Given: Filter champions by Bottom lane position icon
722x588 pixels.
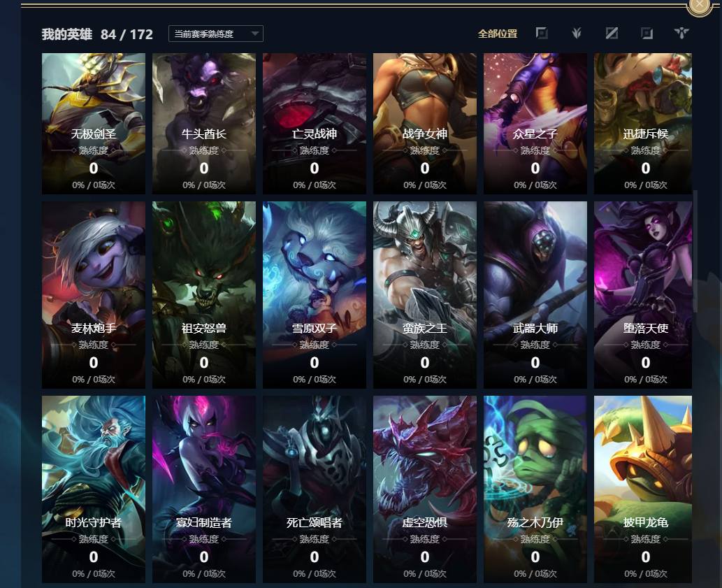Looking at the screenshot, I should (647, 33).
